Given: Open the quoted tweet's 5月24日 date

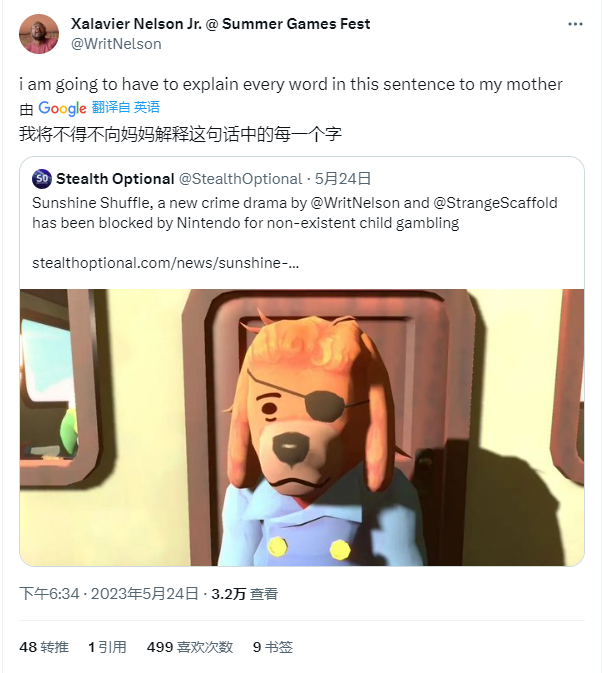Looking at the screenshot, I should [x=343, y=179].
